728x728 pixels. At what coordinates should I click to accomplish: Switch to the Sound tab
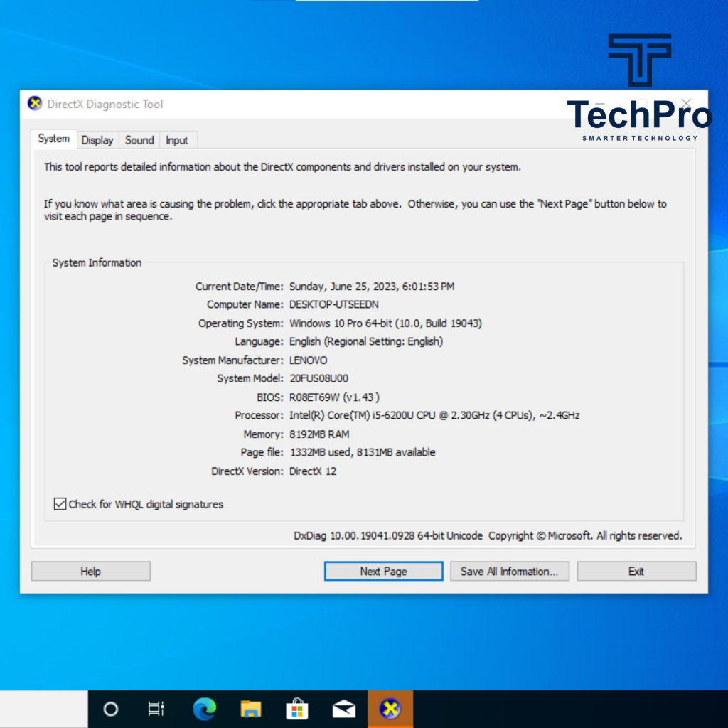pos(139,140)
